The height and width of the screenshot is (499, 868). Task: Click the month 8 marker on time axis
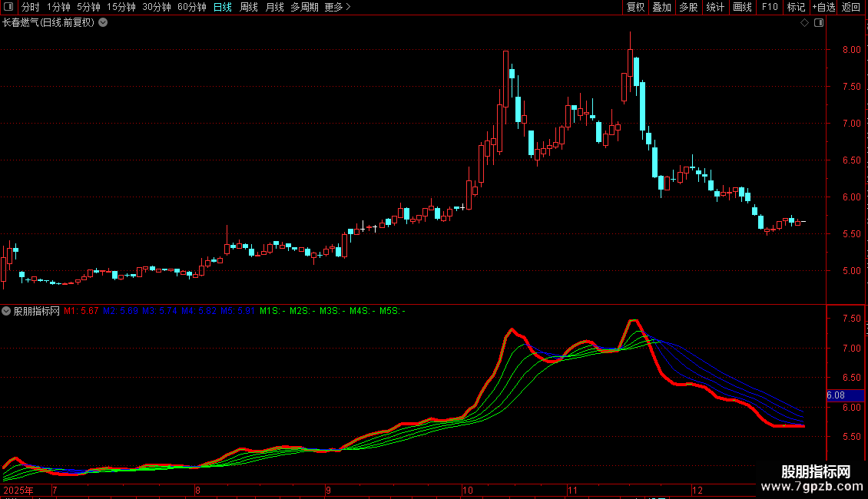[x=197, y=490]
